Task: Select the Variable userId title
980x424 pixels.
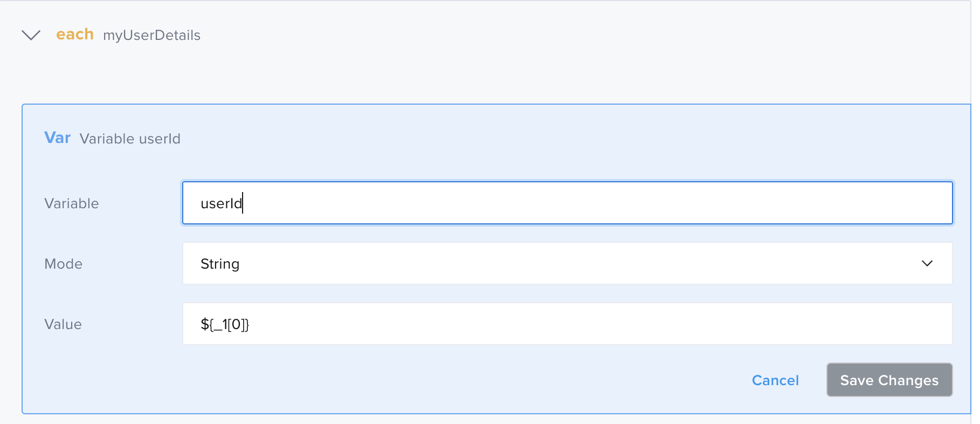Action: point(129,139)
